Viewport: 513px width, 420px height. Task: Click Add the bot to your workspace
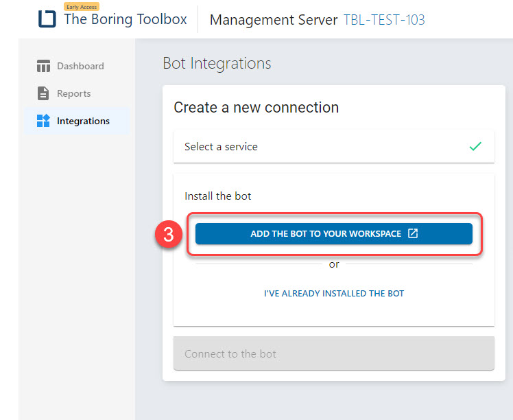pos(334,234)
